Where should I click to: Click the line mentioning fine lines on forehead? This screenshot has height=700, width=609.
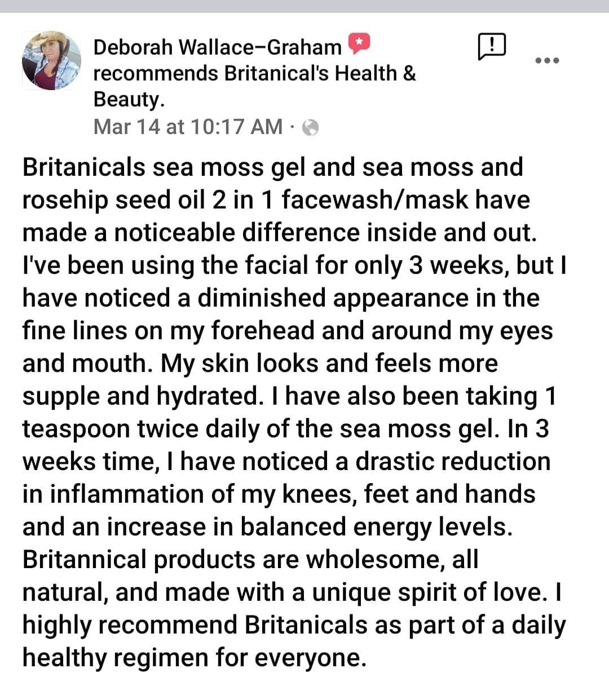click(x=288, y=331)
